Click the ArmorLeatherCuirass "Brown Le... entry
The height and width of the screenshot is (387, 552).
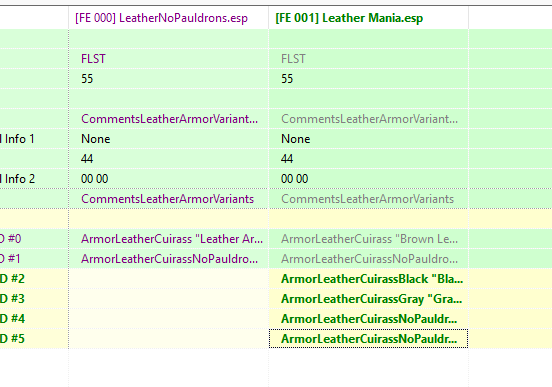click(x=368, y=239)
